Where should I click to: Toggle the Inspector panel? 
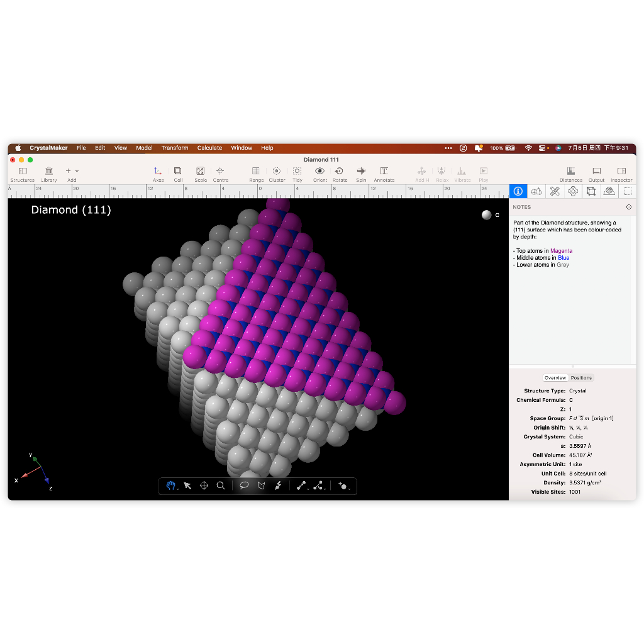pyautogui.click(x=621, y=171)
